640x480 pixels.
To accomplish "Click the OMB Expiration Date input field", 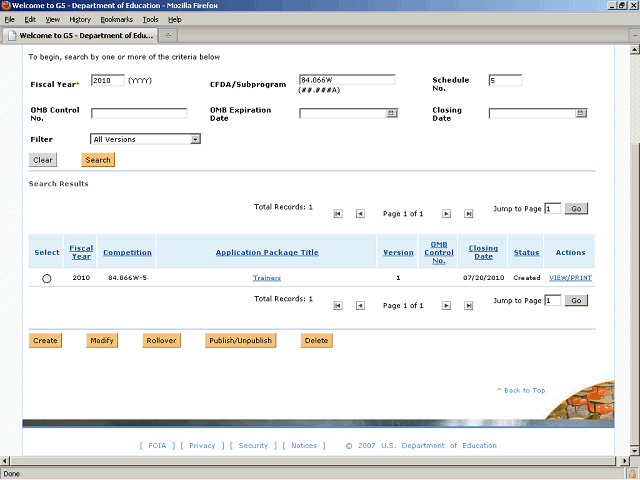I will click(343, 113).
